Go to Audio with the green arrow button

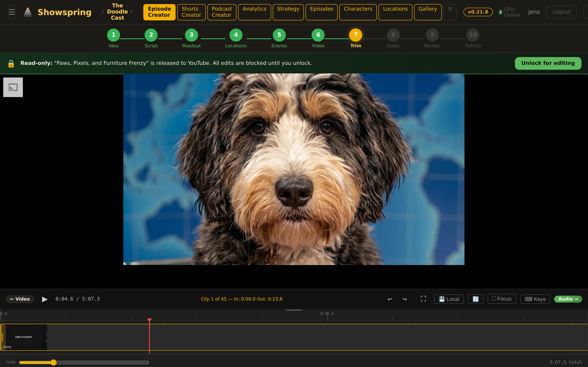[568, 299]
